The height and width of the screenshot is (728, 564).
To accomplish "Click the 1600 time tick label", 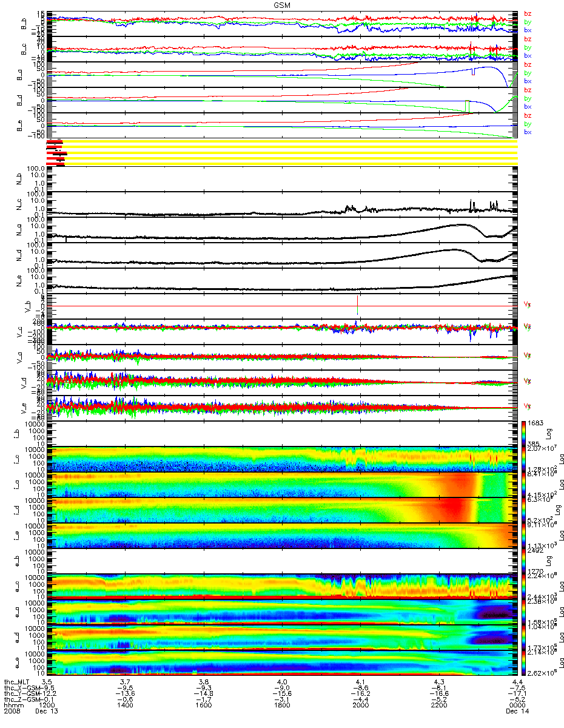I will 204,707.
